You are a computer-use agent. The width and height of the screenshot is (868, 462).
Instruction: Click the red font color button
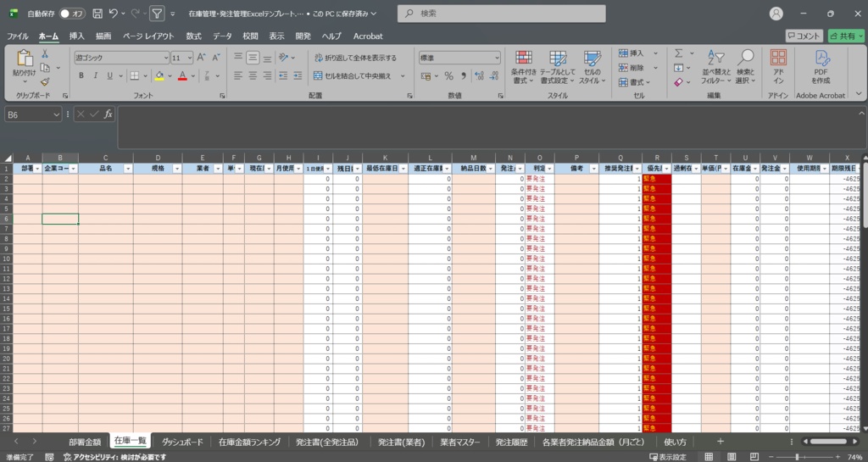(x=183, y=75)
